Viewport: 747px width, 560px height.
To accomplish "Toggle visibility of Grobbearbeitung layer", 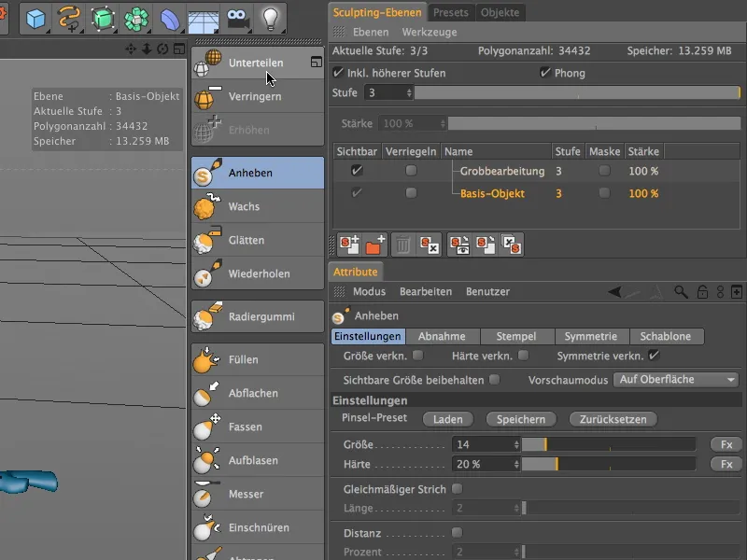I will pos(357,171).
